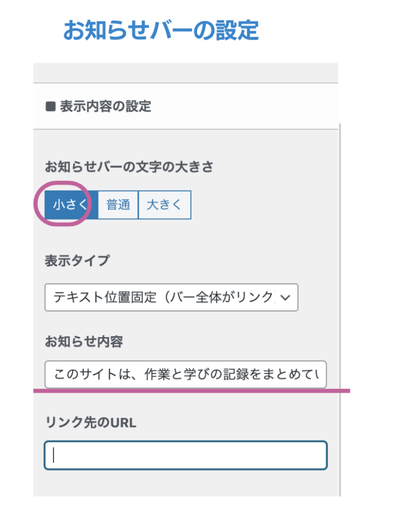The image size is (394, 532).
Task: Click the お知らせバーの文字の大きさ label
Action: pyautogui.click(x=129, y=167)
